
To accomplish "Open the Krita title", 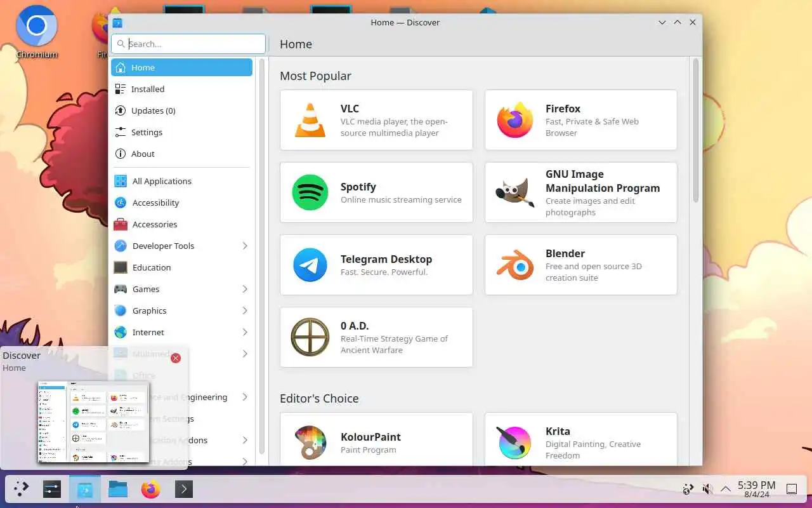I will pyautogui.click(x=558, y=431).
